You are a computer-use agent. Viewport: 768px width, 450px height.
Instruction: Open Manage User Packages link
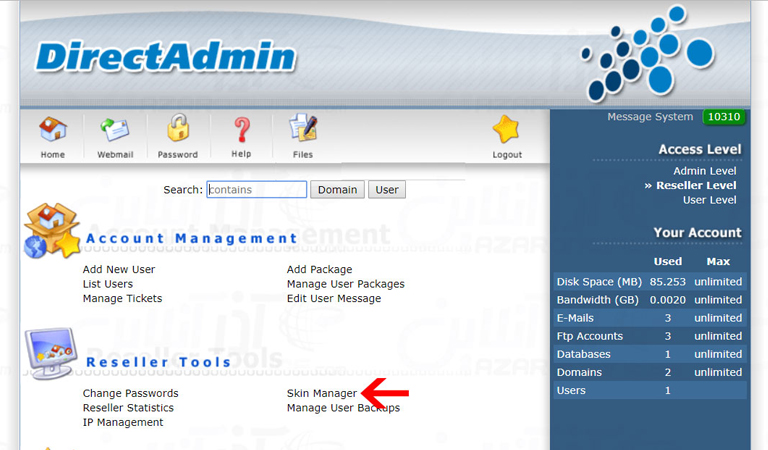coord(346,284)
